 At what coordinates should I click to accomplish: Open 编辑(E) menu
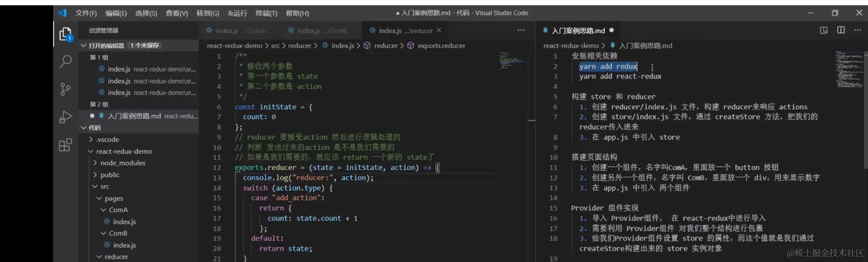coord(116,13)
